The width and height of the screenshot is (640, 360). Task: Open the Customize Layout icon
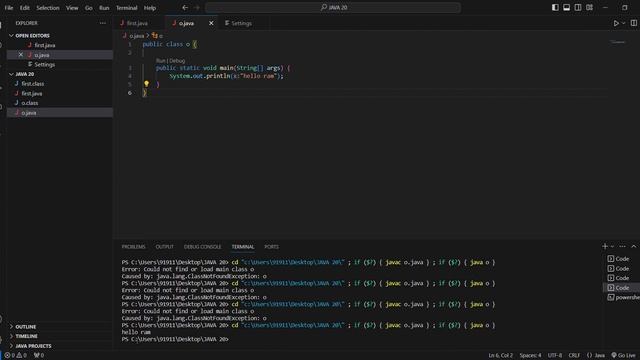(589, 7)
